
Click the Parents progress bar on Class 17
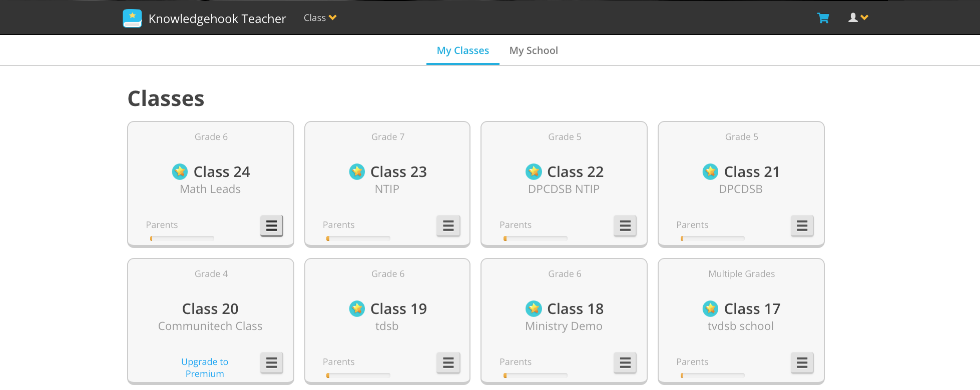[x=713, y=375]
